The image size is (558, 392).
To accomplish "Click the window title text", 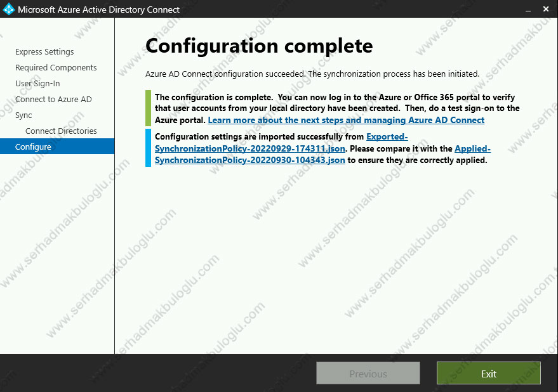I will [x=98, y=10].
